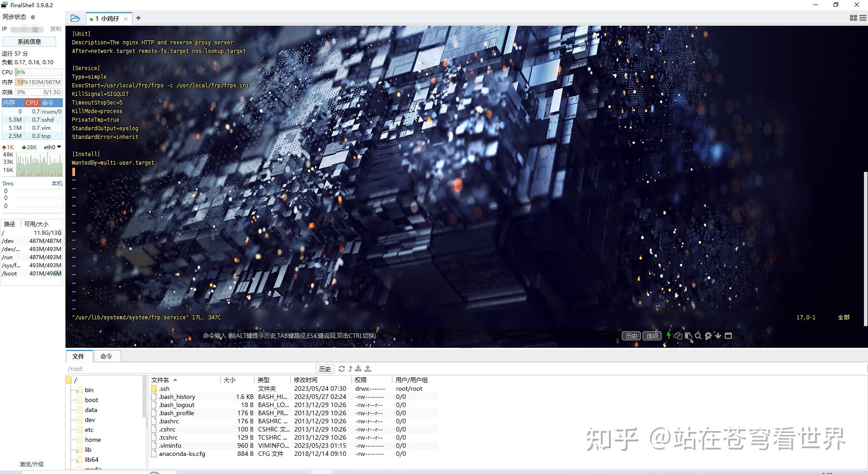The height and width of the screenshot is (474, 868).
Task: Click the copy icon in terminal toolbar
Action: coord(678,336)
